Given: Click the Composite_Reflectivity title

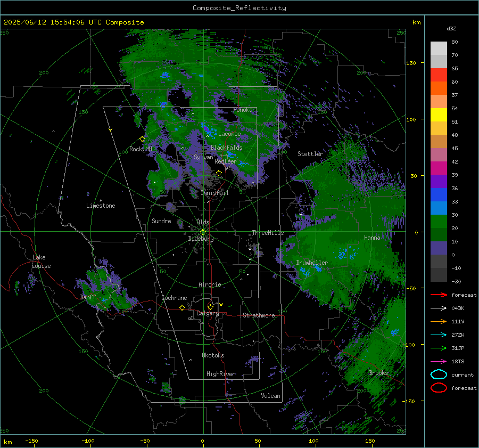Looking at the screenshot, I should coord(239,8).
